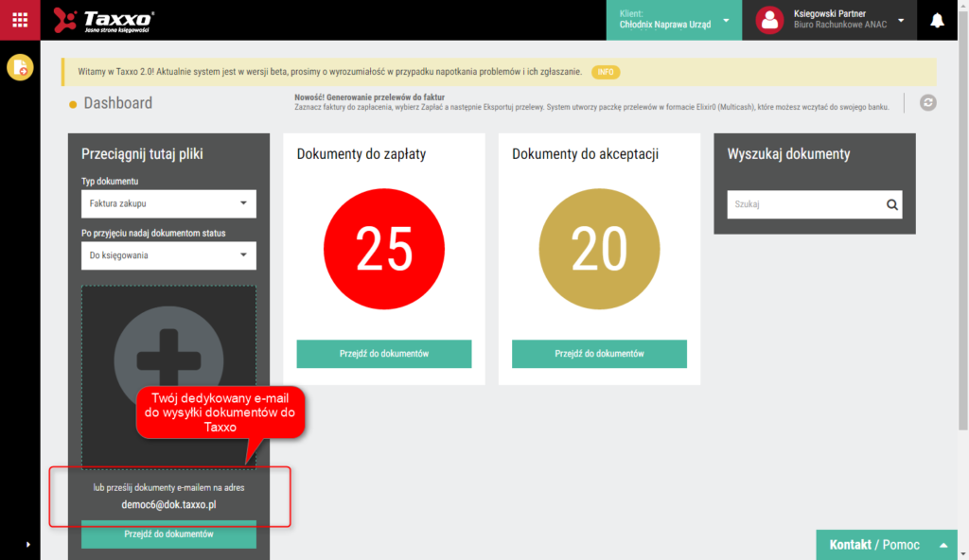Open the apps grid menu icon
The width and height of the screenshot is (969, 560).
(20, 21)
